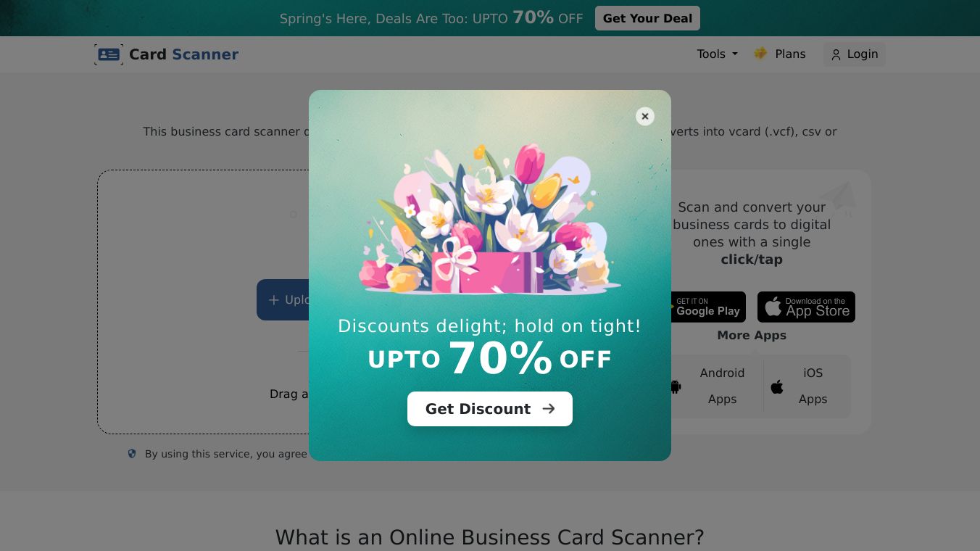This screenshot has height=551, width=980.
Task: Click the Get Your Deal button
Action: [647, 18]
